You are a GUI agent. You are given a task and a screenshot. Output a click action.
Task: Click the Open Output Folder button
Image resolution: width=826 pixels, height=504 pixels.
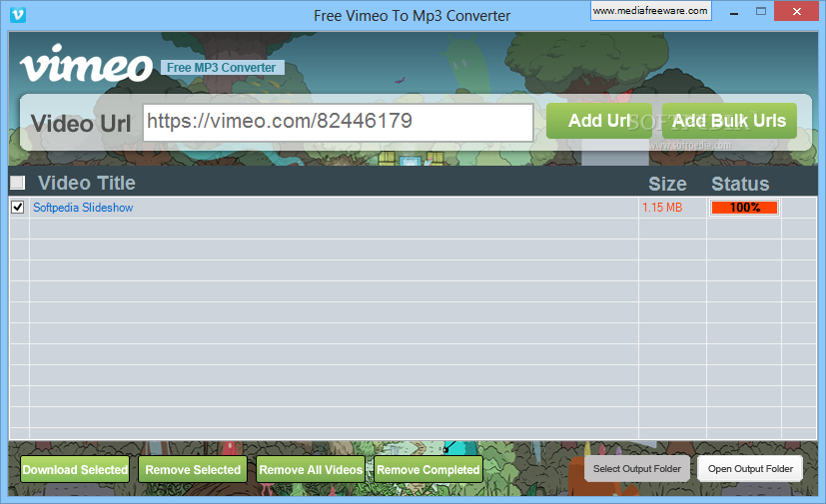tap(750, 469)
